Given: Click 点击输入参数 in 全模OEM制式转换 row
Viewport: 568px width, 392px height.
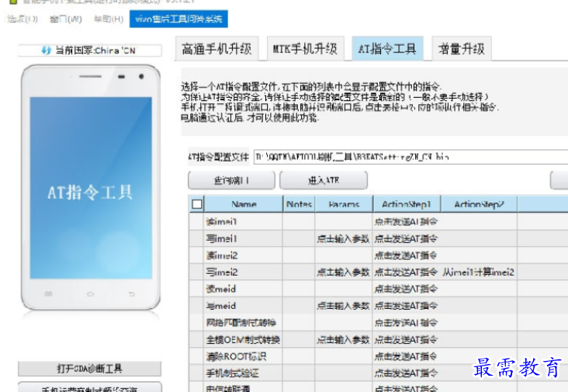Looking at the screenshot, I should tap(343, 340).
